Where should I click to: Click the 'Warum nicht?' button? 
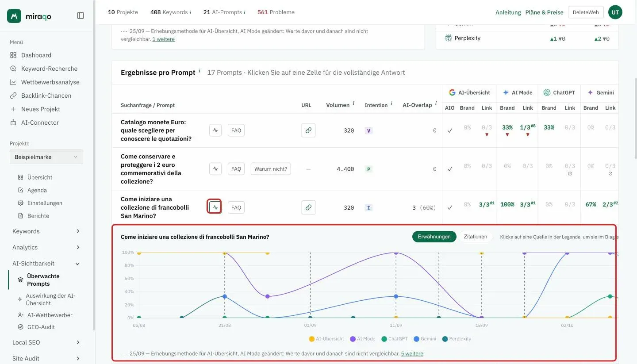pos(271,169)
